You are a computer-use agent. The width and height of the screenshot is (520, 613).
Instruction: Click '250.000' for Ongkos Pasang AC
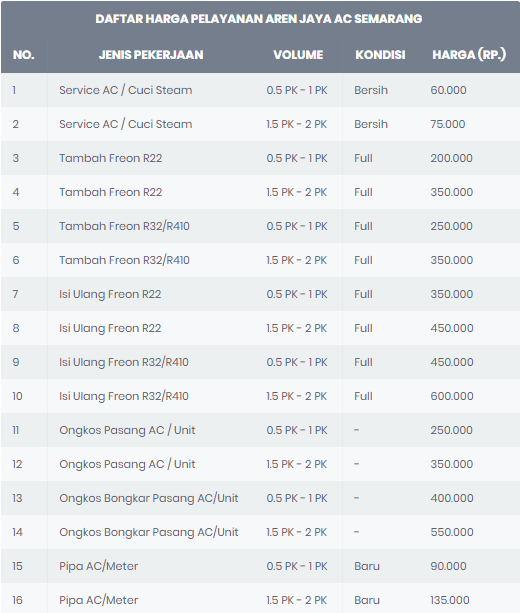(452, 430)
